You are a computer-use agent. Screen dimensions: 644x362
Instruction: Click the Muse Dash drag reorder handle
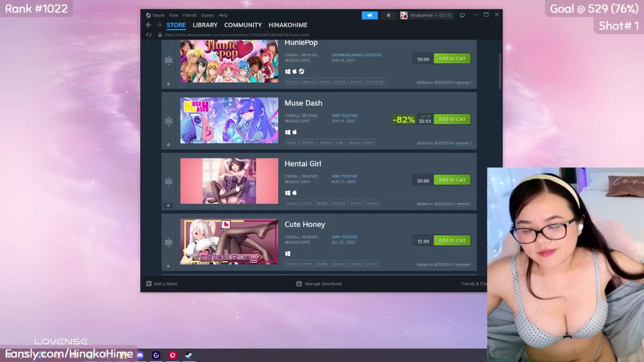point(168,121)
